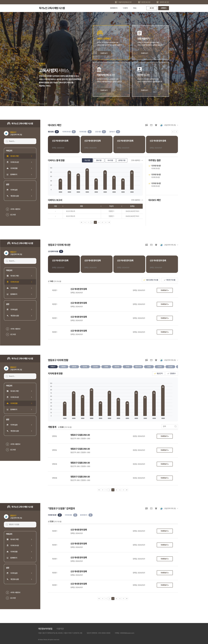
Task: Click page 4 in 디바이스 보고서 pagination
Action: (99, 222)
